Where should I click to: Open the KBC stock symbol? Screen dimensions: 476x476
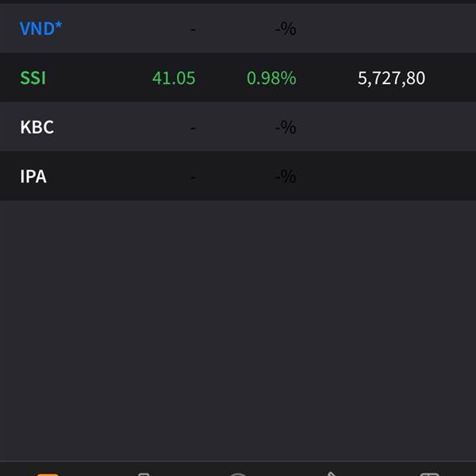36,127
